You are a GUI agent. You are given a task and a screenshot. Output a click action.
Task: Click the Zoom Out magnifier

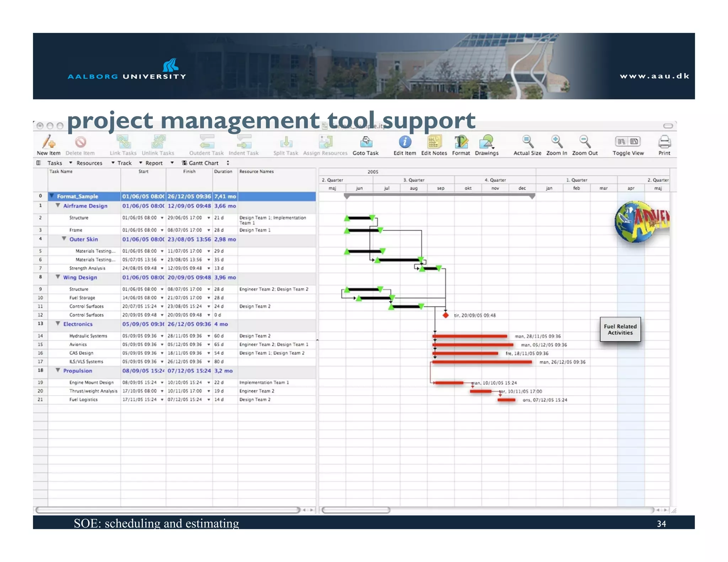pos(585,141)
